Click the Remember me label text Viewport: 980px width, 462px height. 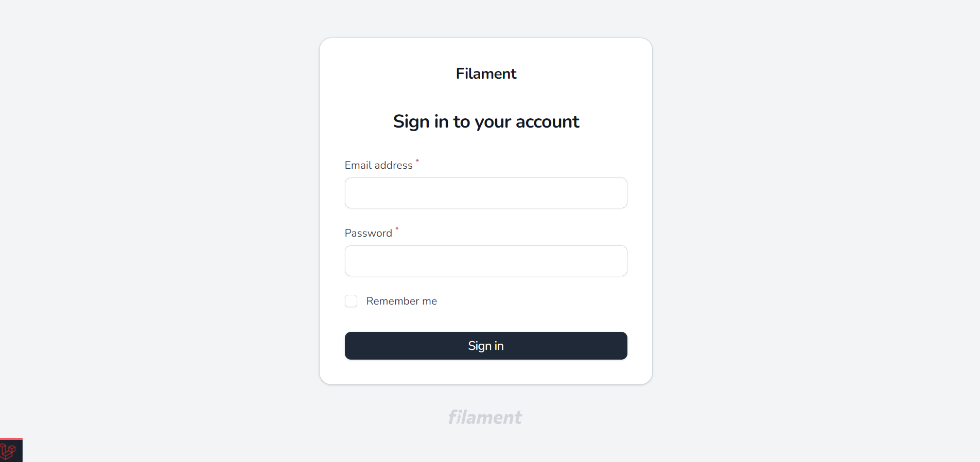[401, 301]
